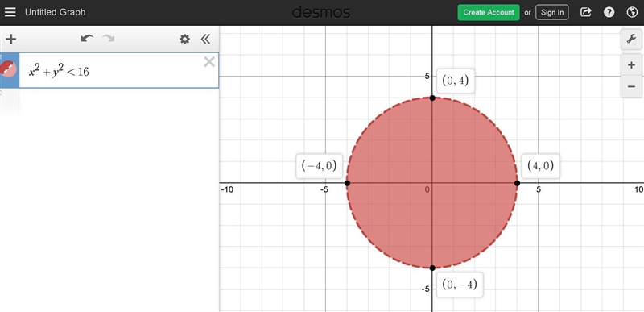
Task: Open the help question mark menu
Action: tap(609, 12)
